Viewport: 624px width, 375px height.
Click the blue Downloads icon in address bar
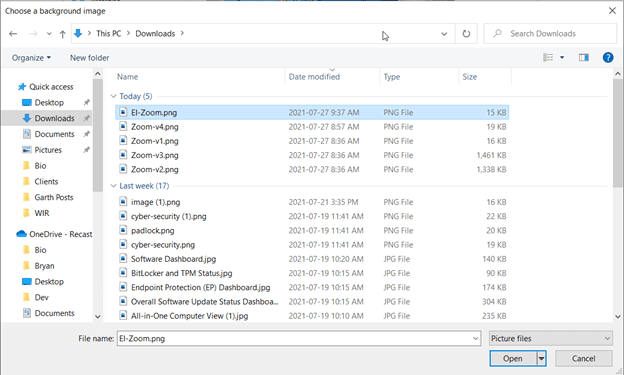[x=78, y=33]
